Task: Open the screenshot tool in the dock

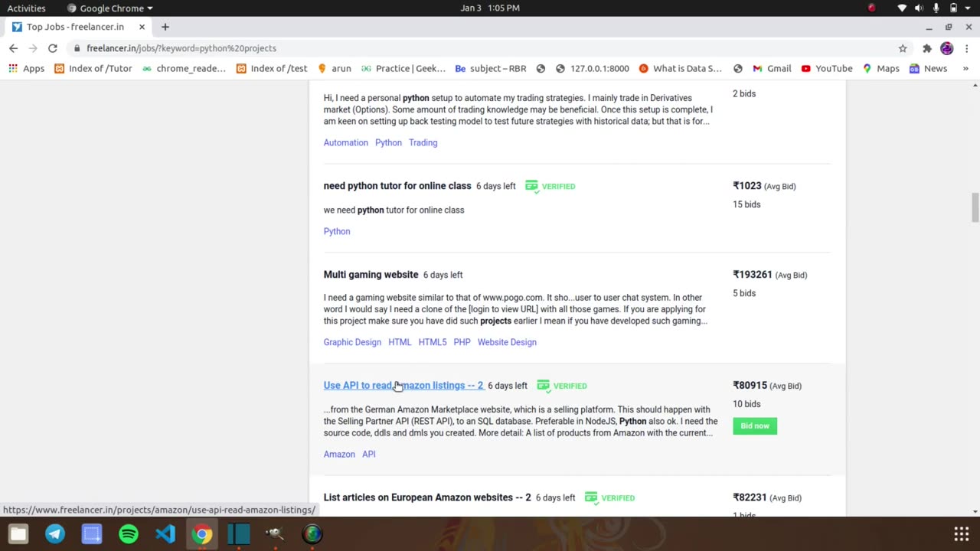Action: 92,533
